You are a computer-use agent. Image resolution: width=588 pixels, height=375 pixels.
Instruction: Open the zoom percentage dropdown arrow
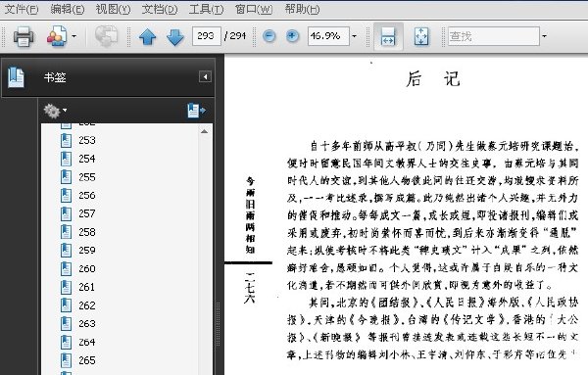(355, 36)
